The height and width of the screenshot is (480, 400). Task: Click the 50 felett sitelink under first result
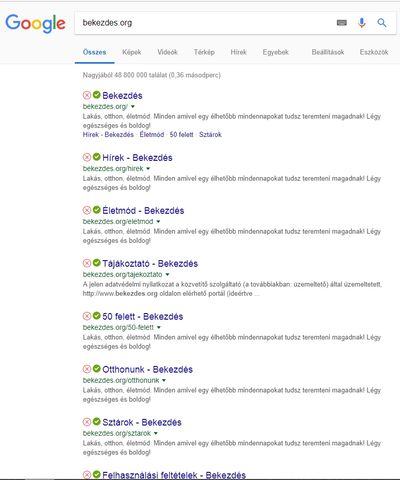point(181,135)
